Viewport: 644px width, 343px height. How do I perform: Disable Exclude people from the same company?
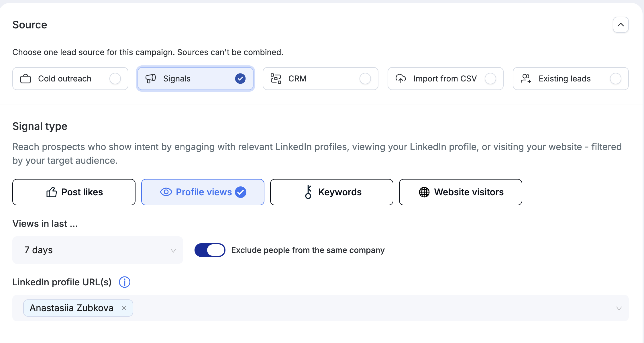tap(210, 250)
